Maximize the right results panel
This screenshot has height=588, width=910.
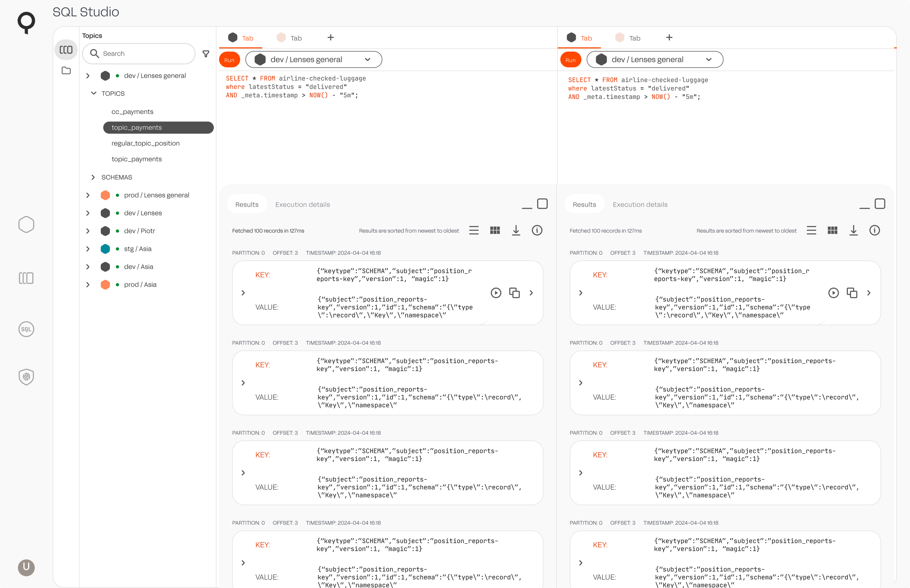point(879,203)
